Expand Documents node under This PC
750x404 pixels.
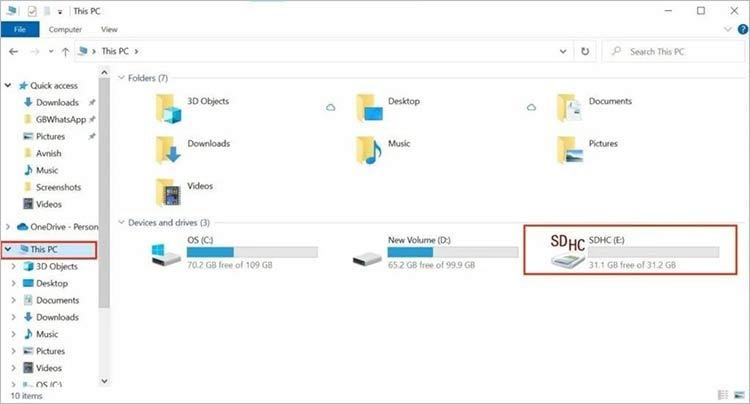coord(13,300)
